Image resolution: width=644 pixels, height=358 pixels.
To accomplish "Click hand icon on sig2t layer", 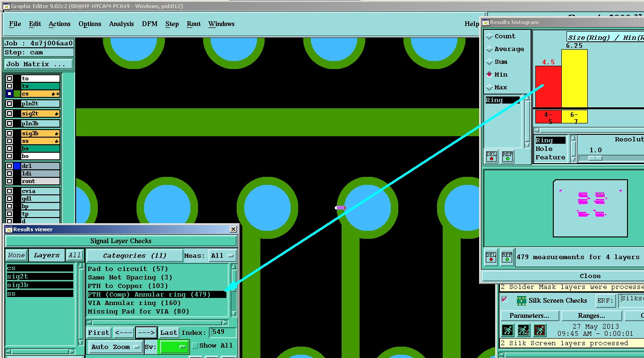I will pyautogui.click(x=57, y=114).
